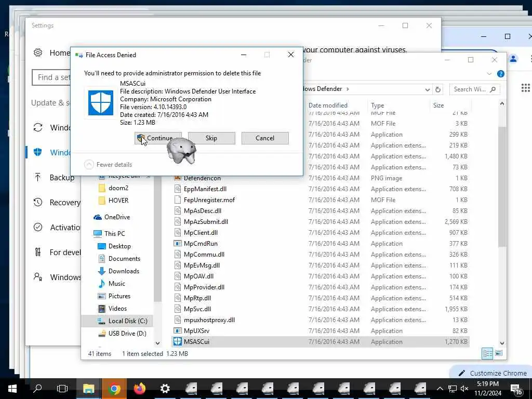The width and height of the screenshot is (532, 399).
Task: Select the MpAzSubmit.dll file
Action: tap(206, 221)
